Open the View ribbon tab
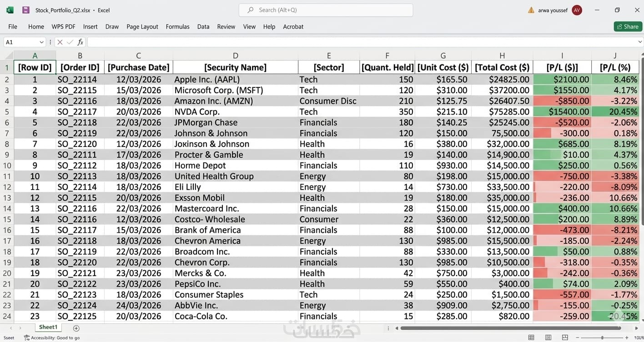 point(249,26)
